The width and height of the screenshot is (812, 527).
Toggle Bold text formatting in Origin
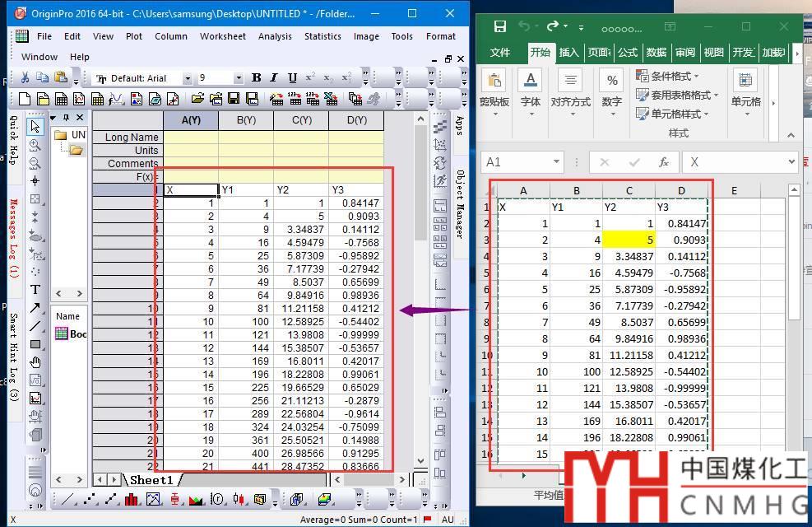tap(256, 78)
